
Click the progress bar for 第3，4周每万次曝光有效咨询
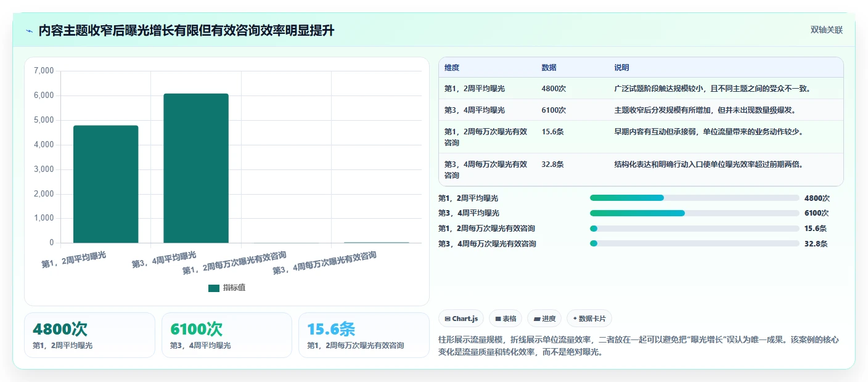tap(694, 243)
